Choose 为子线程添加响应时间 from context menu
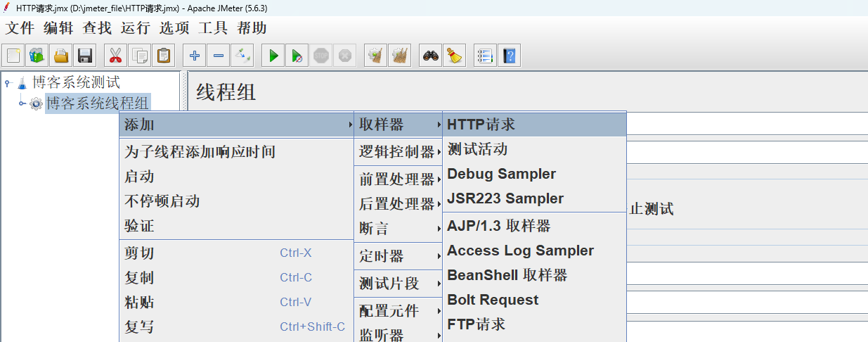The height and width of the screenshot is (342, 868). click(x=236, y=151)
